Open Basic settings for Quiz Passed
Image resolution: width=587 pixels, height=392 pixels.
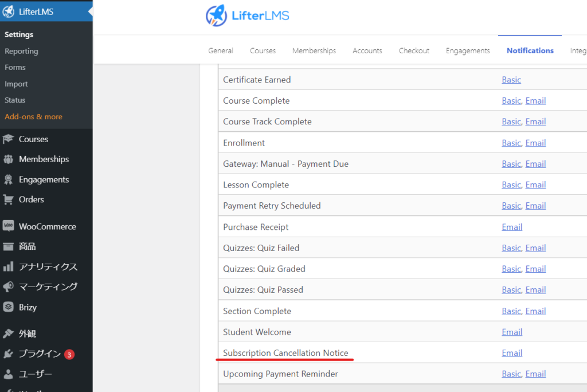(x=511, y=290)
